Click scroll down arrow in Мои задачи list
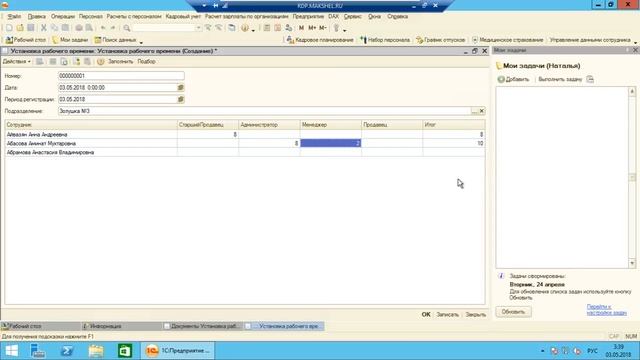 [632, 264]
